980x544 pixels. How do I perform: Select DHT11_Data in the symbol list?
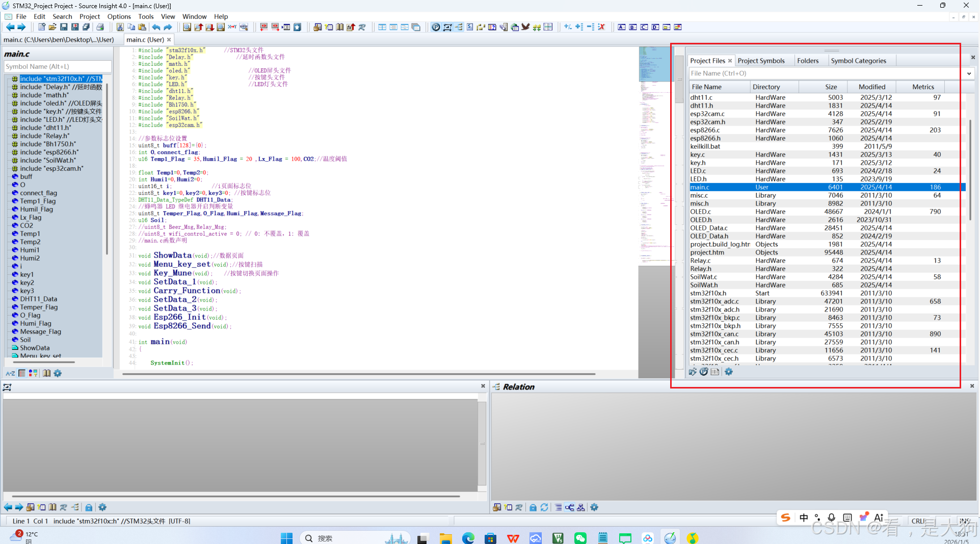pyautogui.click(x=38, y=299)
